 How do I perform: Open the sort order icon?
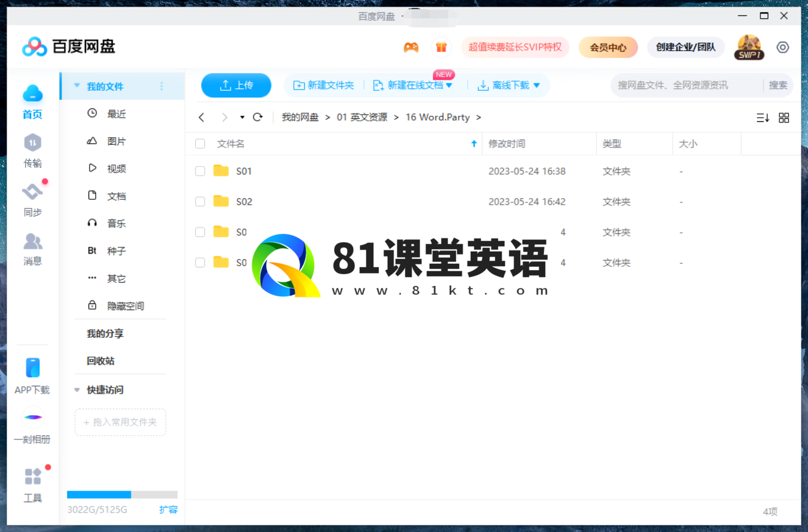pyautogui.click(x=763, y=118)
